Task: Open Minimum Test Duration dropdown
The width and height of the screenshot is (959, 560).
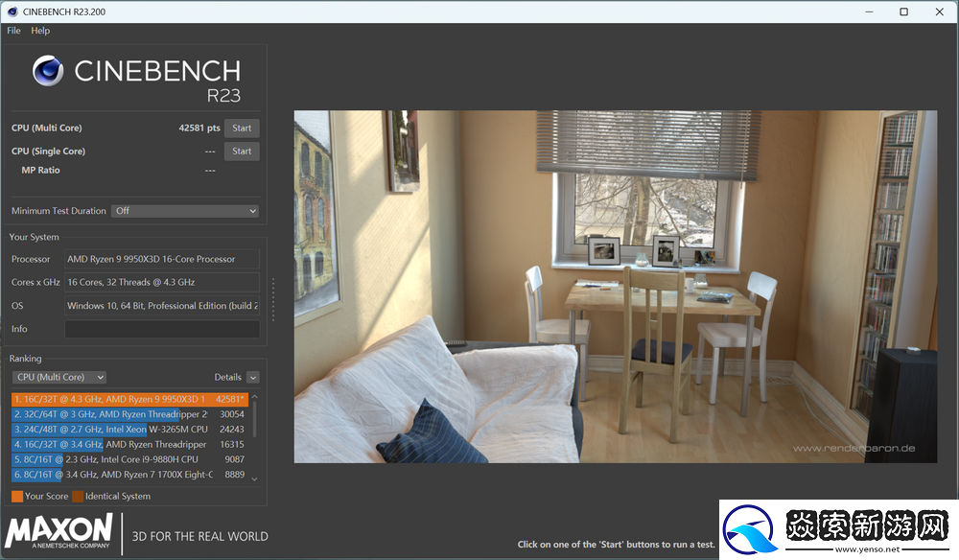Action: coord(185,211)
